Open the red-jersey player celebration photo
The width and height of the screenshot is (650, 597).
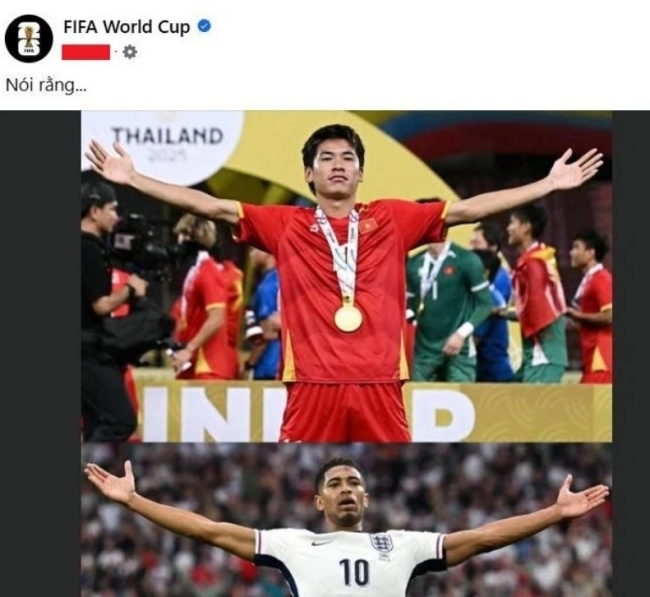click(346, 276)
